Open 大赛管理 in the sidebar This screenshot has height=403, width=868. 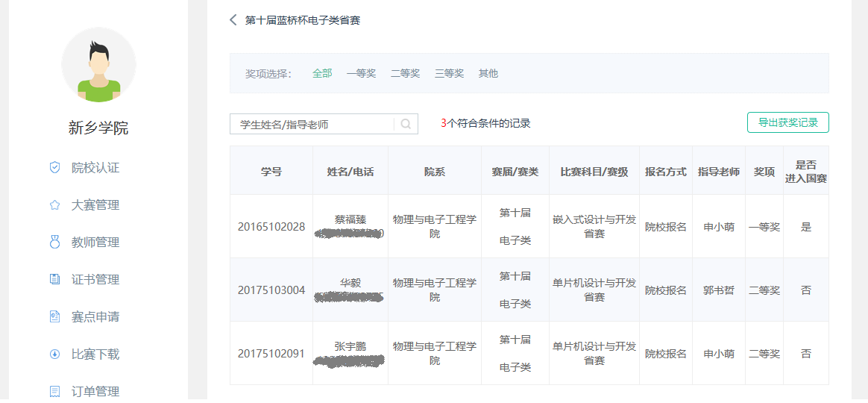click(95, 205)
